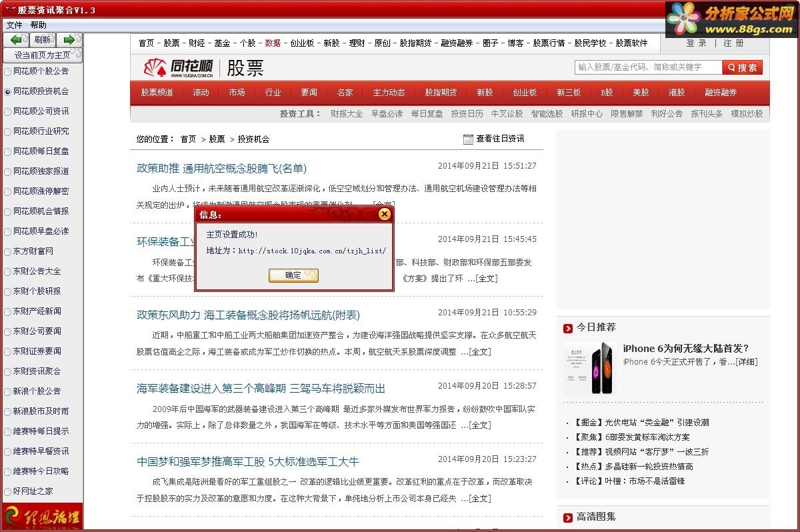Screen dimensions: 800x532
Task: Click the golden logo at sidebar bottom
Action: tap(43, 517)
